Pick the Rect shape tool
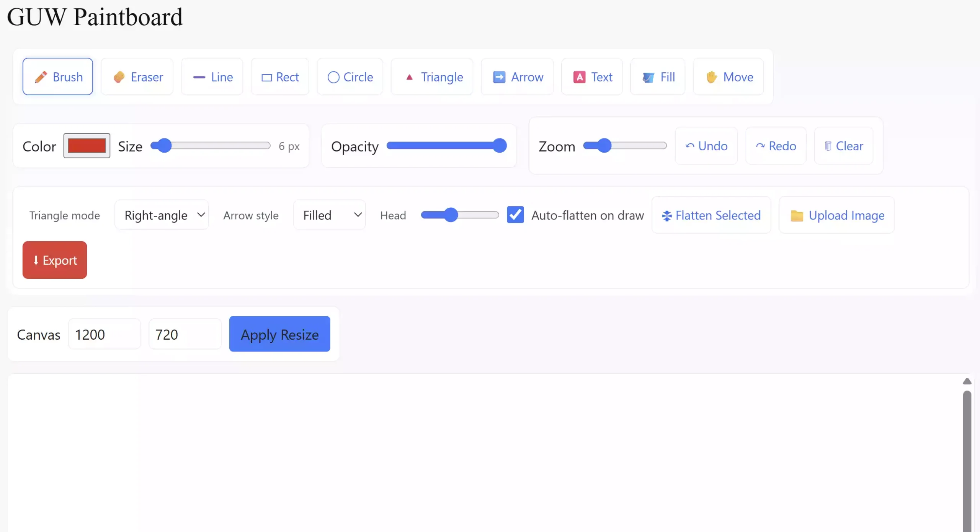 click(x=280, y=77)
